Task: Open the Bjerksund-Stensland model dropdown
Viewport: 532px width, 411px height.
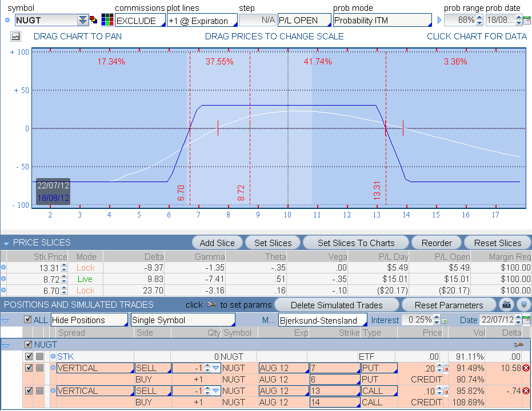Action: 322,320
